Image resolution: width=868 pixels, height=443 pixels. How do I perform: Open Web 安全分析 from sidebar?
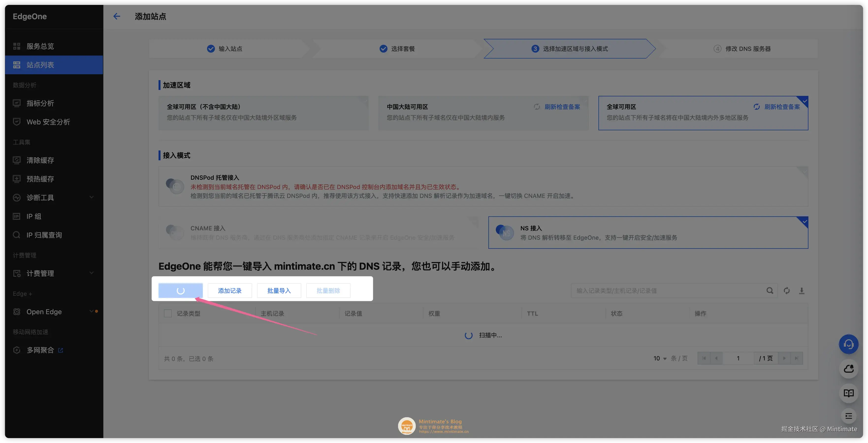(x=48, y=122)
